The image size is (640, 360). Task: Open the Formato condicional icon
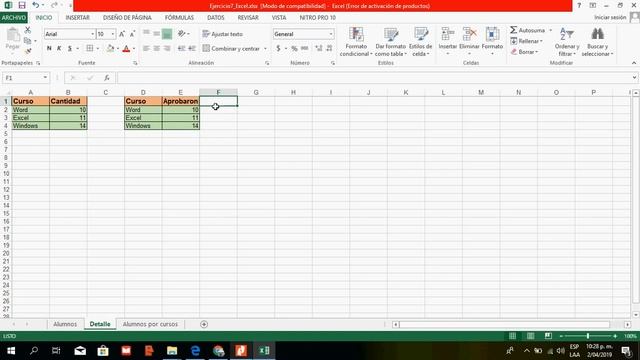pos(356,35)
